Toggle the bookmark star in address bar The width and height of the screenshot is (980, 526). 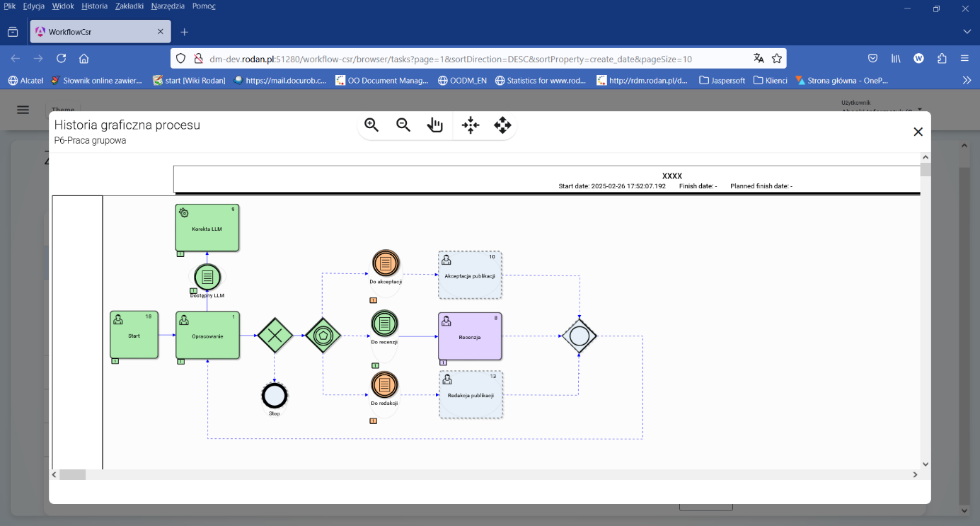click(777, 58)
